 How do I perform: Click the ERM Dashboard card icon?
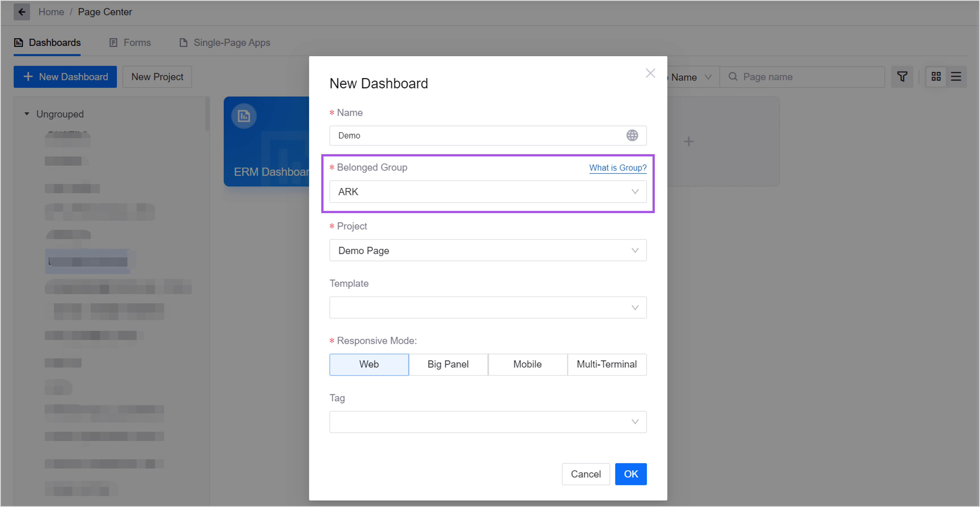click(244, 116)
